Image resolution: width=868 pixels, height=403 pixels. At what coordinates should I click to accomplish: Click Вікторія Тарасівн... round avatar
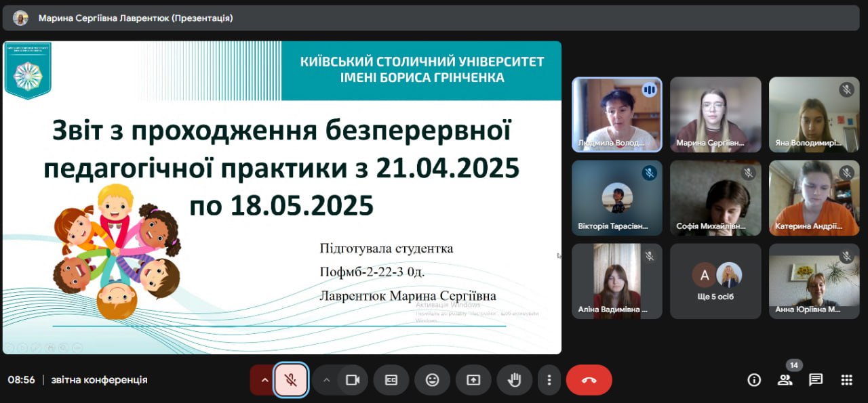pos(617,198)
